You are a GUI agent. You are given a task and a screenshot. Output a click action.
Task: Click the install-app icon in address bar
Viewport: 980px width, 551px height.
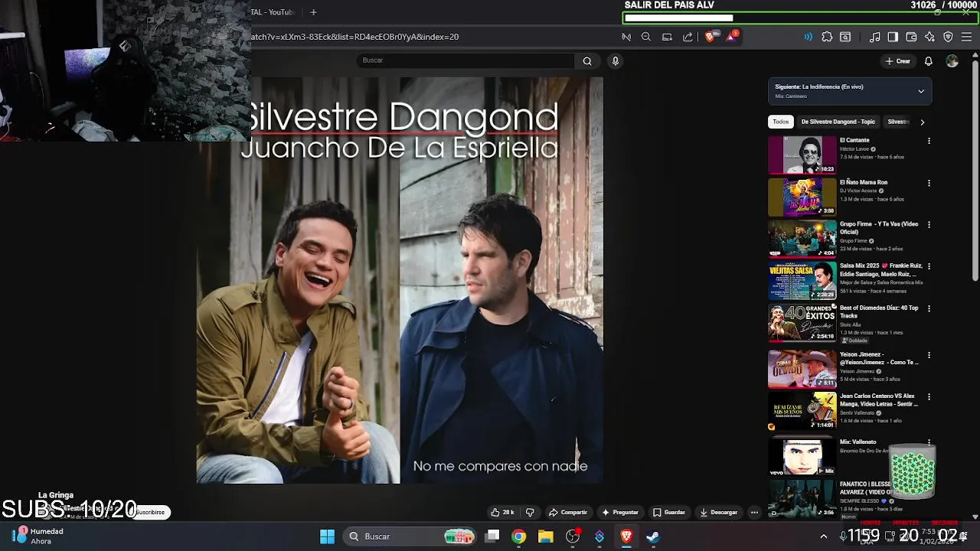click(667, 37)
